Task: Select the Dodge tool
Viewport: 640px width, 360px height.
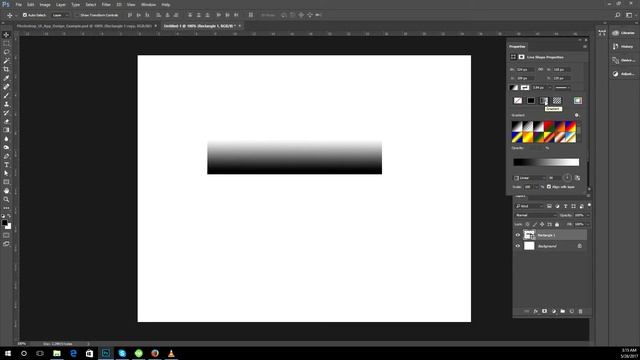Action: click(6, 147)
